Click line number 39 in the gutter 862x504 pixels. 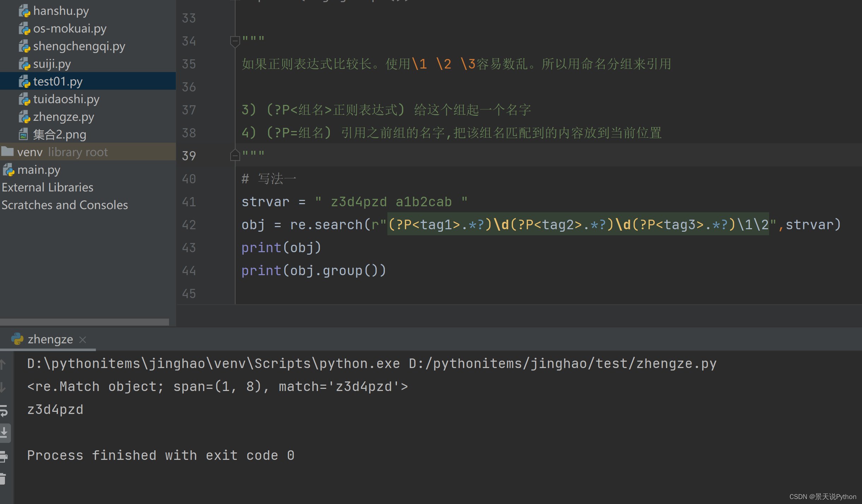pyautogui.click(x=189, y=156)
